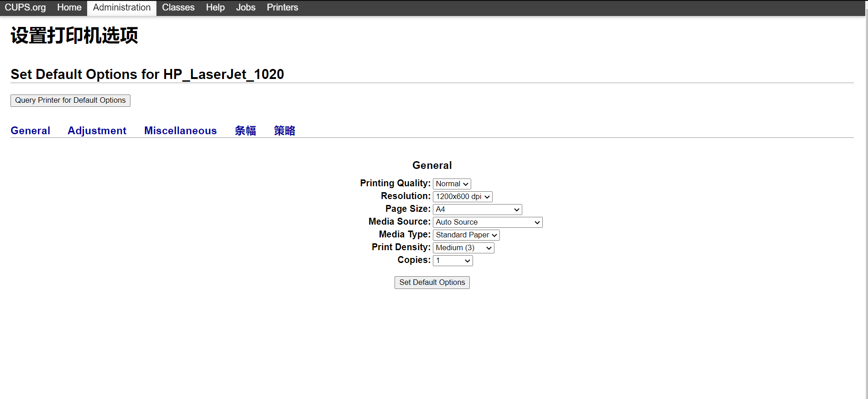Screen dimensions: 868x399
Task: Switch to the Jobs tab
Action: 246,7
